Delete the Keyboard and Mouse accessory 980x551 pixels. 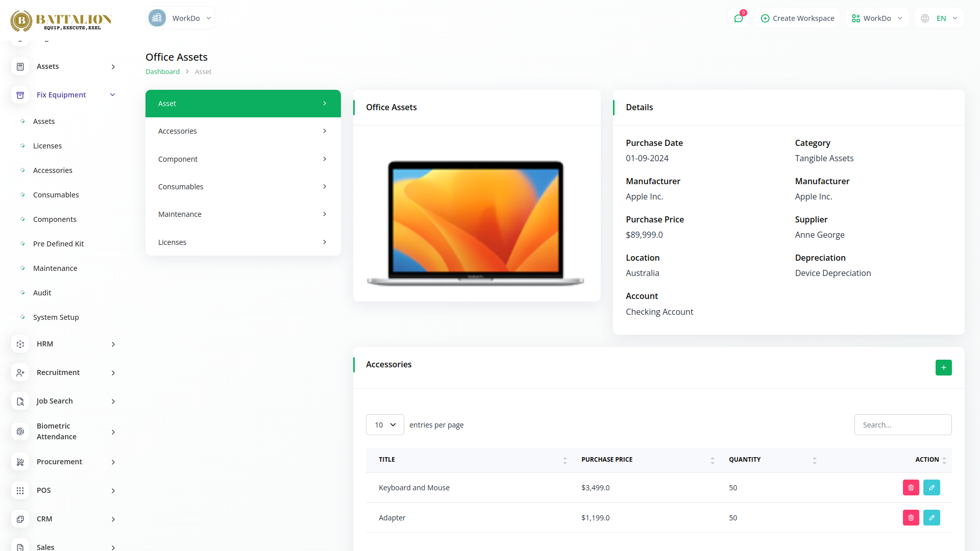[x=911, y=488]
